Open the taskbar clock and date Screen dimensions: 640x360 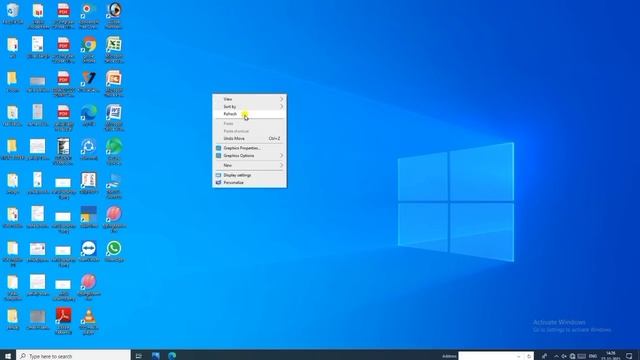[611, 356]
